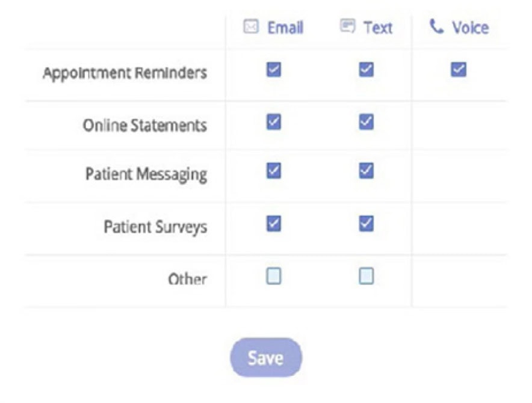Click the Text message icon

coord(347,26)
